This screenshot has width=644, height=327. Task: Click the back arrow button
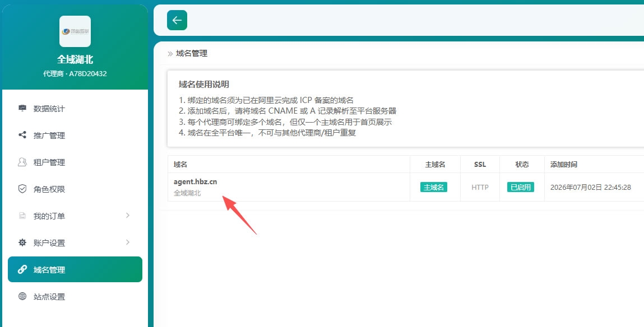click(177, 20)
